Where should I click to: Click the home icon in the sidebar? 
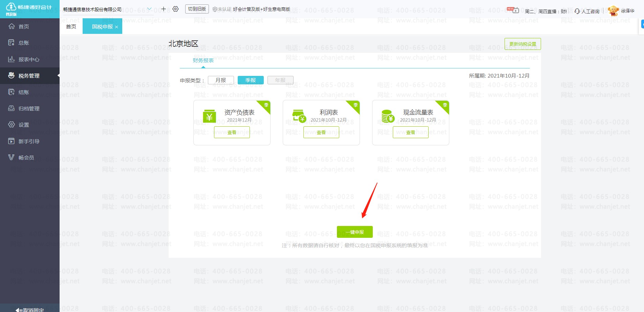coord(12,26)
